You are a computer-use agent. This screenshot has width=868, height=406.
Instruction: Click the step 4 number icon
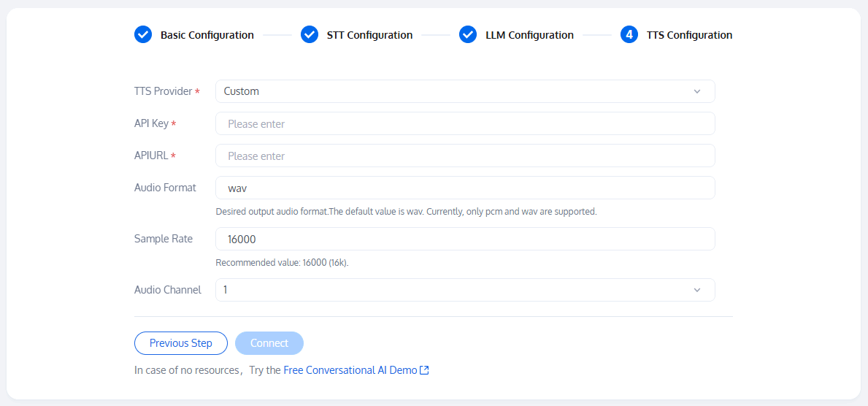pos(629,35)
